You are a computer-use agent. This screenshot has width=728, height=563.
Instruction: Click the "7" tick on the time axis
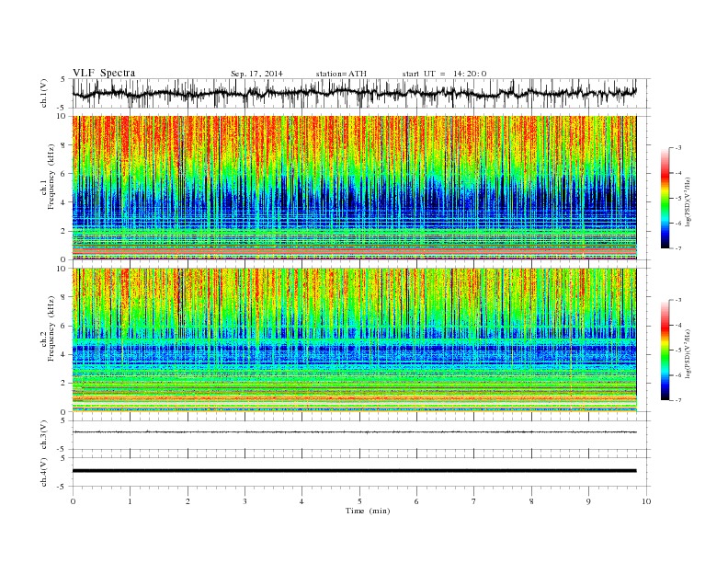click(x=474, y=501)
